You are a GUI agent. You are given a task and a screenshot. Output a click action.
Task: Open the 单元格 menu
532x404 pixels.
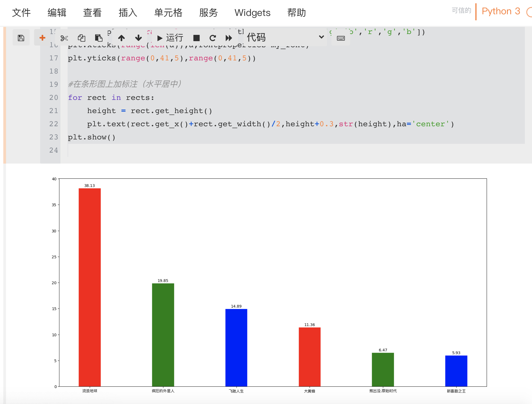(x=168, y=13)
